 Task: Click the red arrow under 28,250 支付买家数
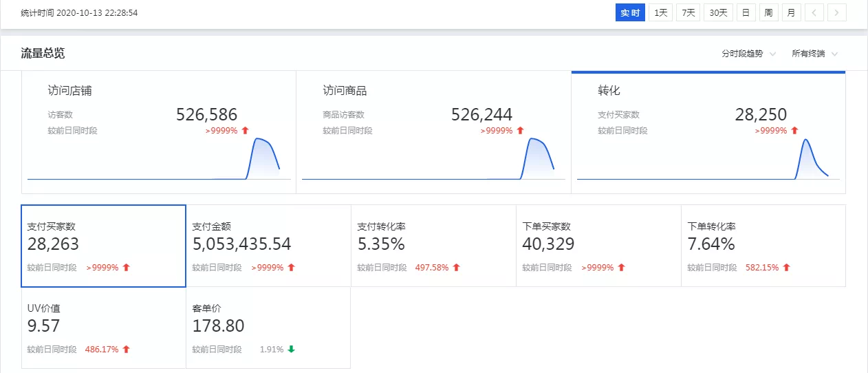(x=794, y=130)
